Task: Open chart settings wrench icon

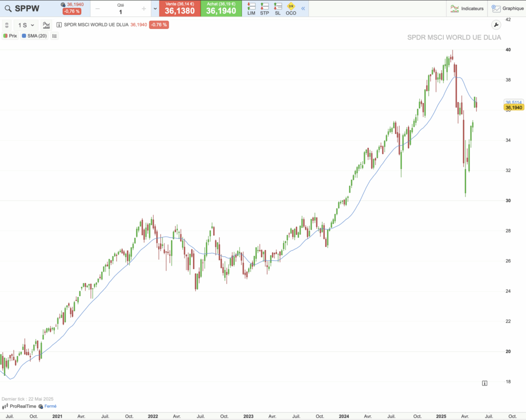Action: pos(496,25)
